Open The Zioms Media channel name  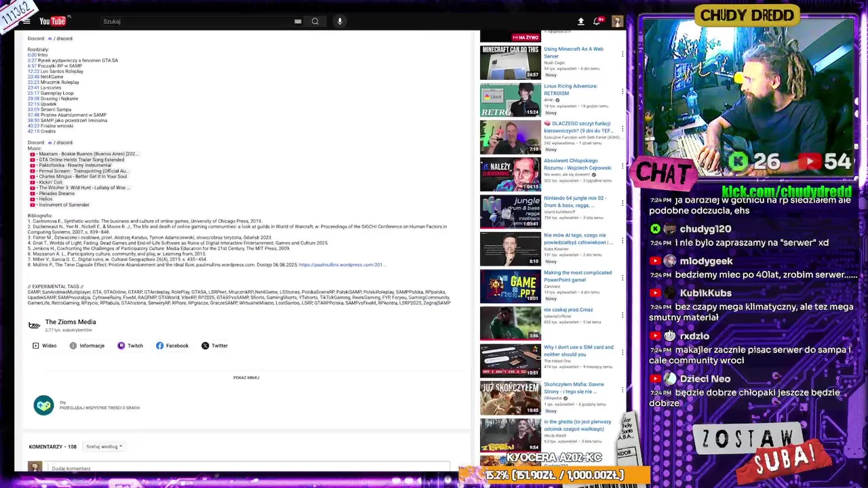tap(71, 322)
